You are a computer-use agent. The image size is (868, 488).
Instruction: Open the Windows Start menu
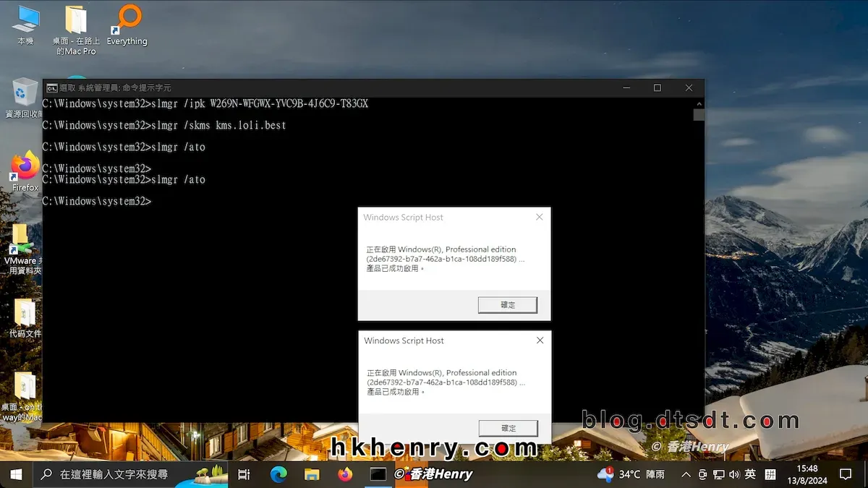15,474
